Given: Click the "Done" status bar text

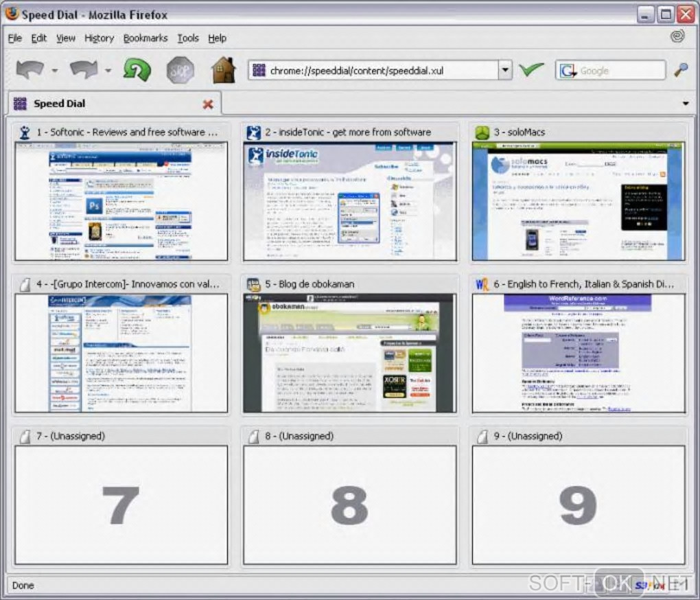Looking at the screenshot, I should [x=23, y=586].
